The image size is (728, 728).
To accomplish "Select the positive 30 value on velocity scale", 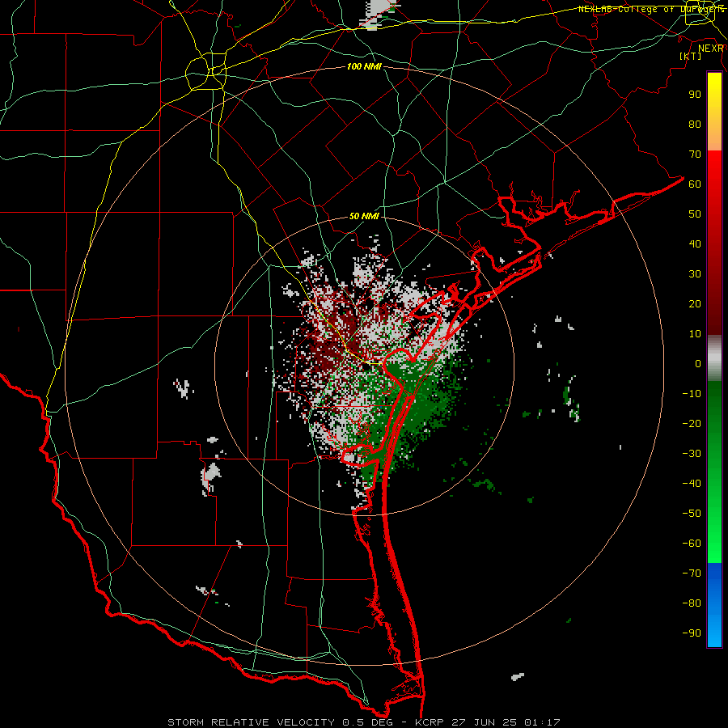I will tap(695, 274).
